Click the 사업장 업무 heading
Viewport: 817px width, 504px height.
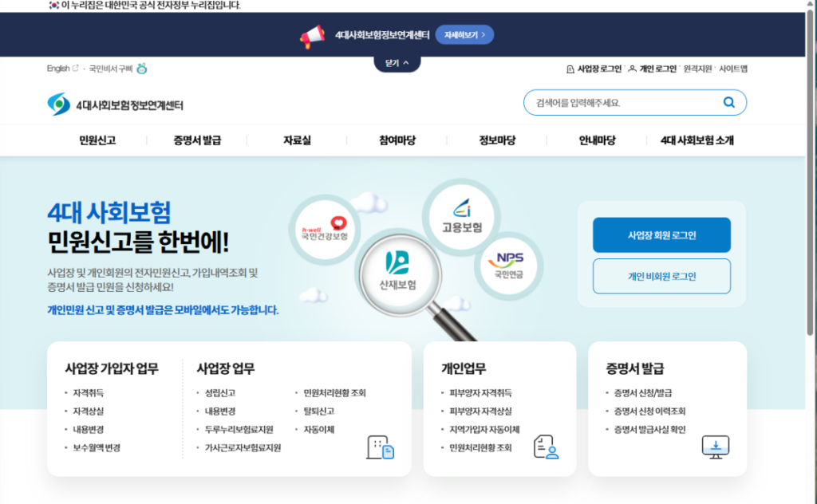tap(226, 368)
